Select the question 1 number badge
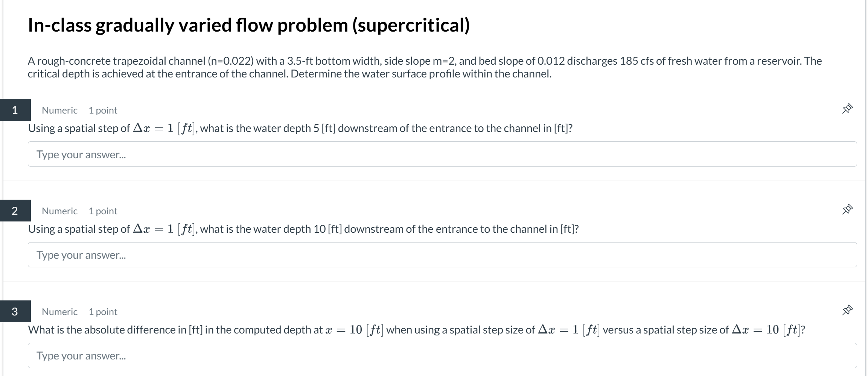The height and width of the screenshot is (376, 868). (15, 110)
